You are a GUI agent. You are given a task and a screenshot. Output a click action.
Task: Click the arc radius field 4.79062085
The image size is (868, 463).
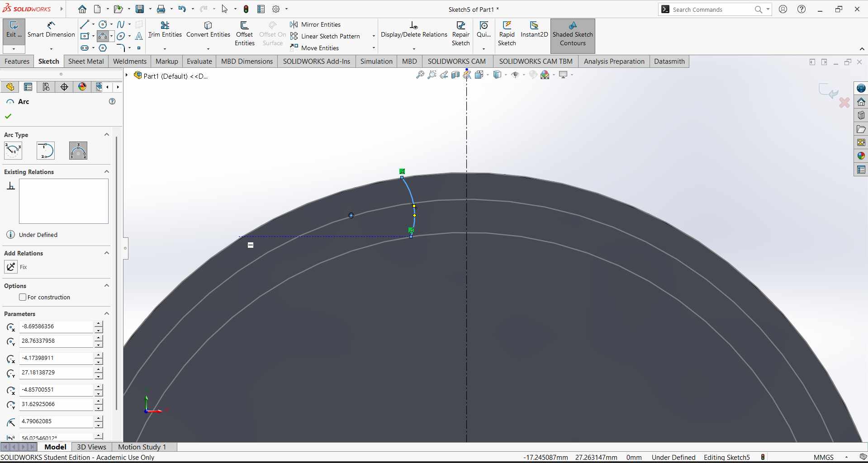click(56, 421)
